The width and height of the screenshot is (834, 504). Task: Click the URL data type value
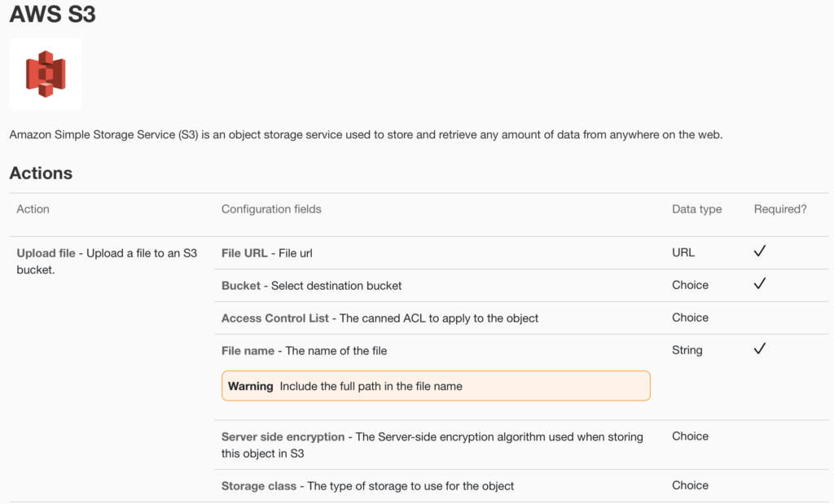(x=683, y=252)
